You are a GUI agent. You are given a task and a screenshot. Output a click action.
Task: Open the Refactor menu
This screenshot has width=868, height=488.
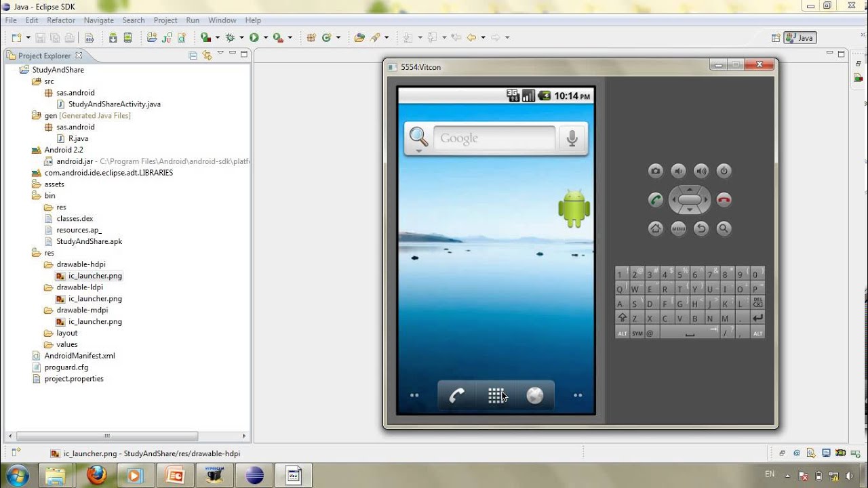pyautogui.click(x=61, y=20)
